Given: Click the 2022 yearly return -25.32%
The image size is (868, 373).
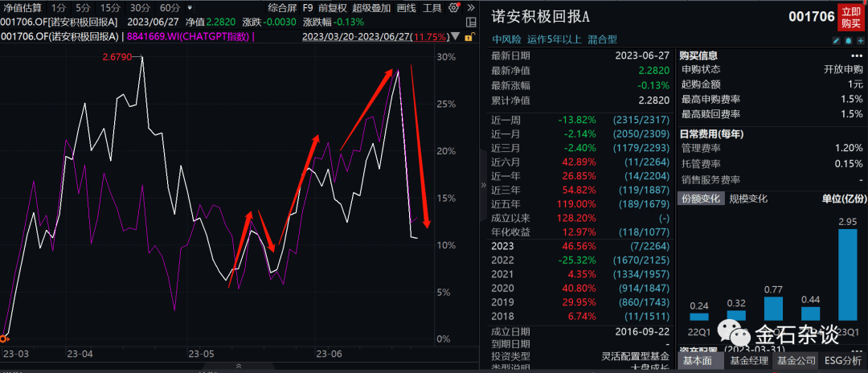Looking at the screenshot, I should click(579, 260).
